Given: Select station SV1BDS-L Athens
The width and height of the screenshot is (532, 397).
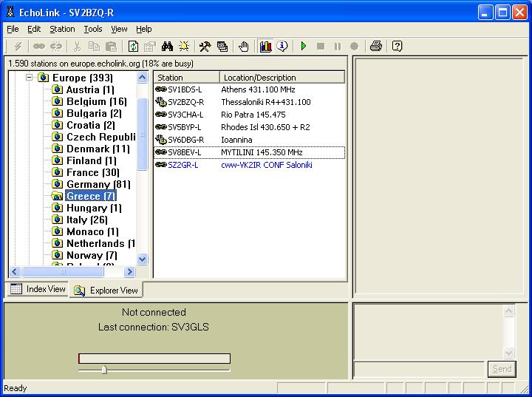Looking at the screenshot, I should 250,89.
